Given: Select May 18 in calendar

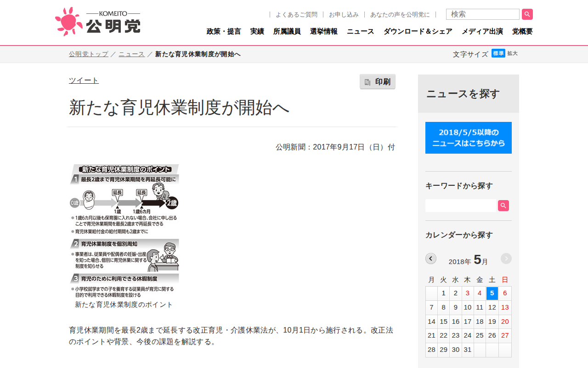Looking at the screenshot, I should (x=480, y=322).
